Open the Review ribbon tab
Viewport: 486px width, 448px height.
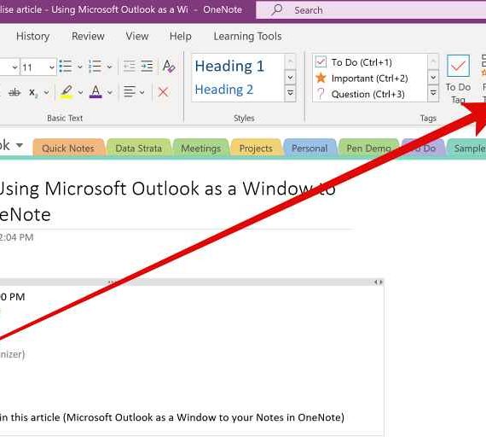(88, 37)
